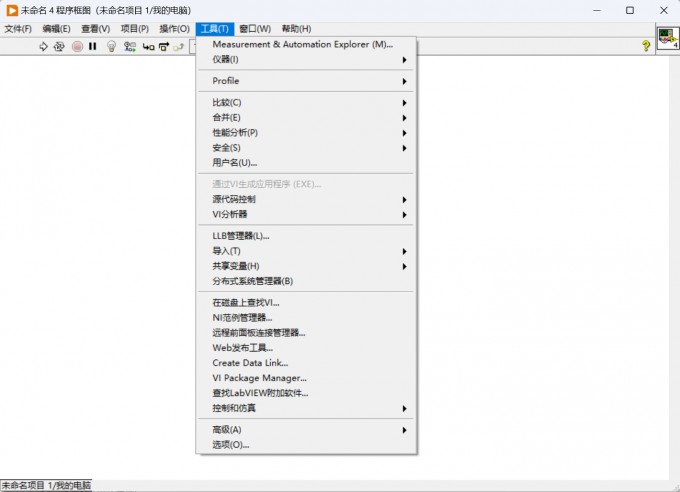Viewport: 680px width, 492px height.
Task: Expand the 导入(T) submenu
Action: coord(306,251)
